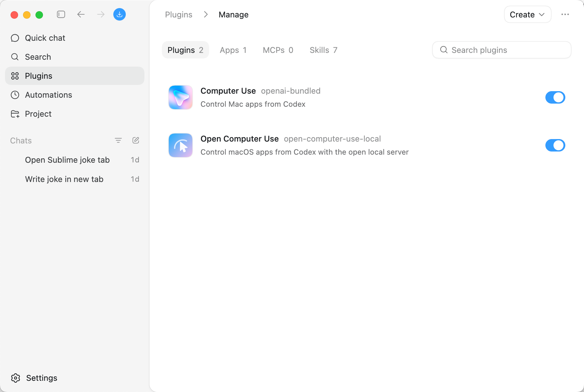This screenshot has width=584, height=392.
Task: Expand the Create dropdown
Action: (x=527, y=15)
